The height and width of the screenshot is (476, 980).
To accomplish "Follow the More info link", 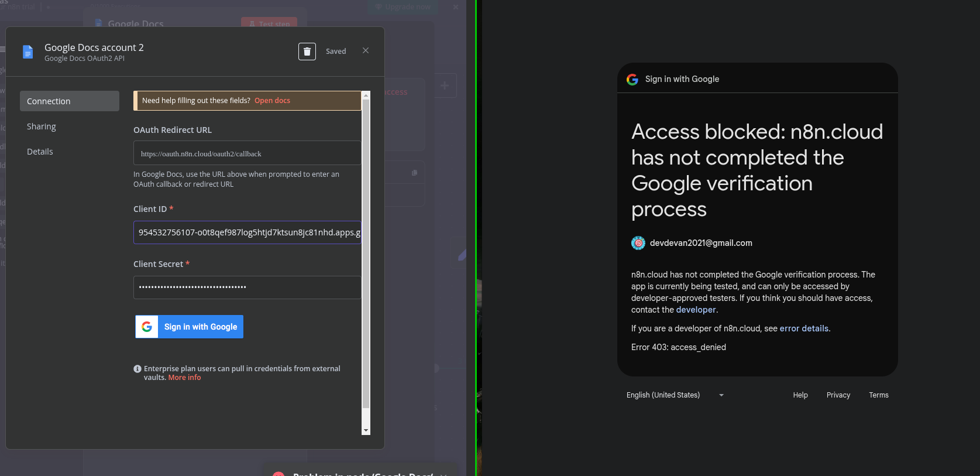I will coord(184,378).
